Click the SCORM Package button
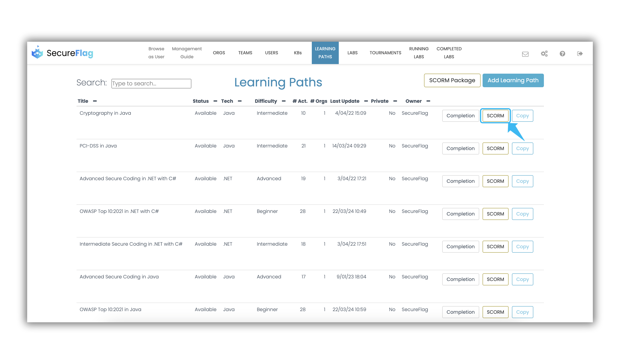620x364 pixels. 452,80
